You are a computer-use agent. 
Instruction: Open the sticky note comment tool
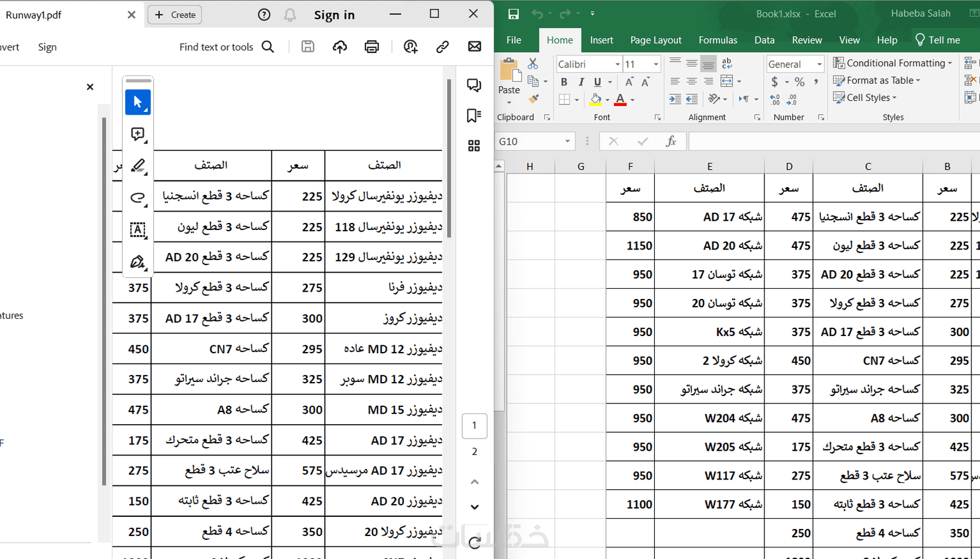tap(138, 134)
